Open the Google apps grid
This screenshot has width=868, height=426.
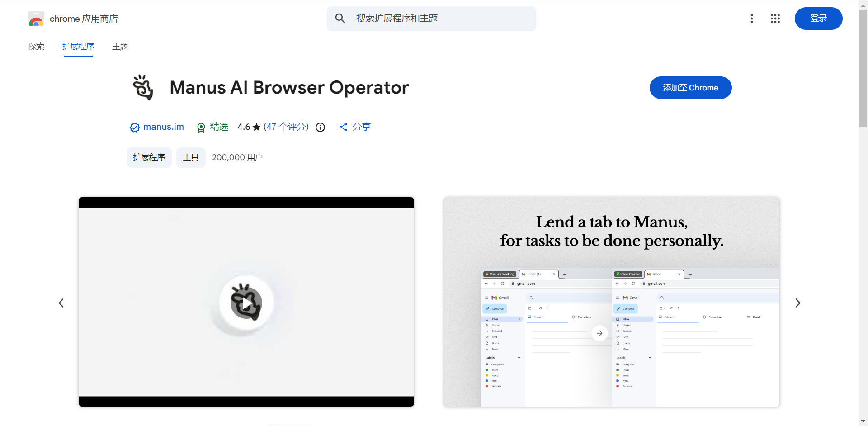pos(775,19)
